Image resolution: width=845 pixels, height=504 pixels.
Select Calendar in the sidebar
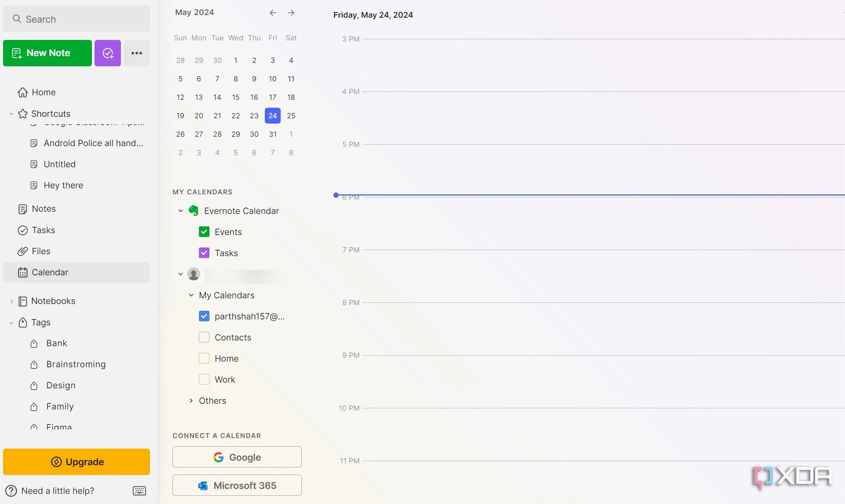point(76,272)
